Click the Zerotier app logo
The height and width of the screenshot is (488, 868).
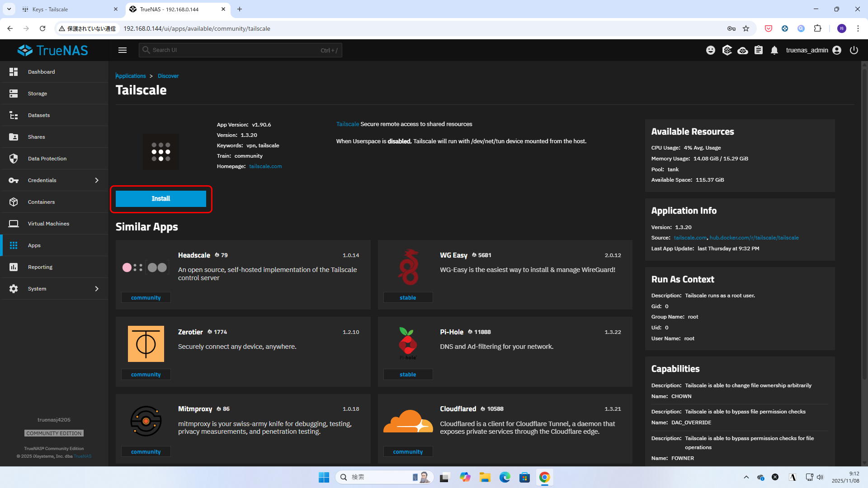pos(146,343)
